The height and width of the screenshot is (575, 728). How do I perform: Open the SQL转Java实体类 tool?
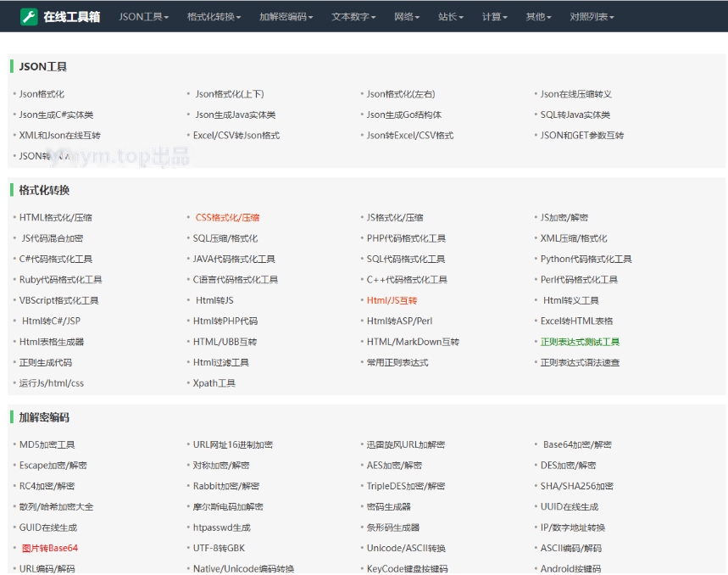(x=575, y=114)
